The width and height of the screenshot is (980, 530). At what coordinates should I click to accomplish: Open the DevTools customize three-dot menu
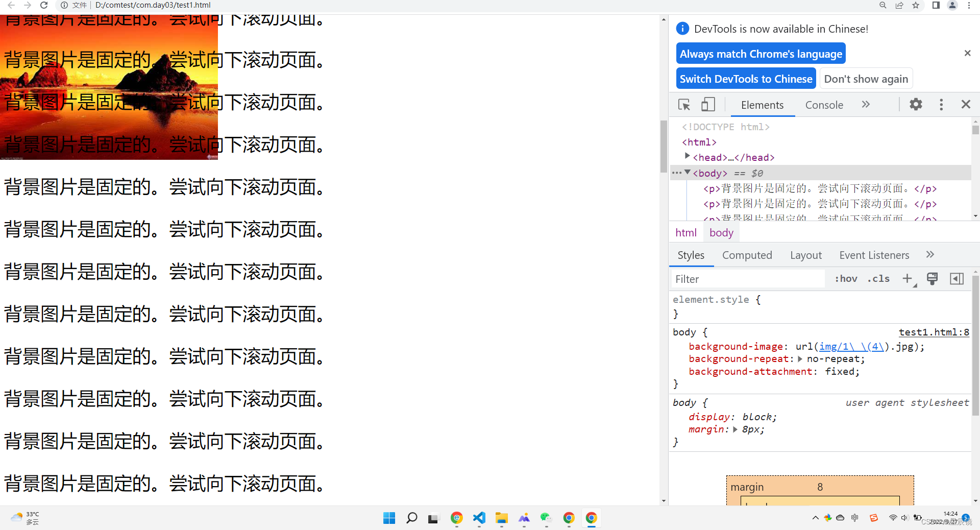(942, 105)
